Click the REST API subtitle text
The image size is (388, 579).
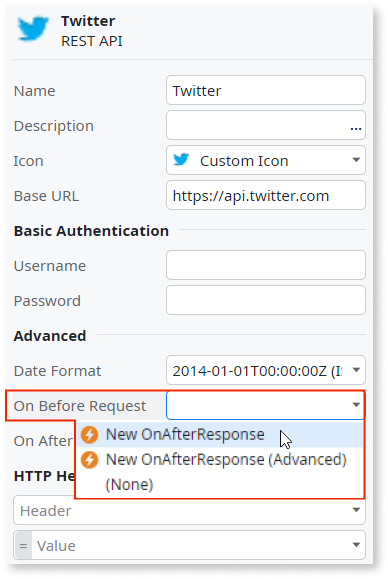pyautogui.click(x=92, y=41)
